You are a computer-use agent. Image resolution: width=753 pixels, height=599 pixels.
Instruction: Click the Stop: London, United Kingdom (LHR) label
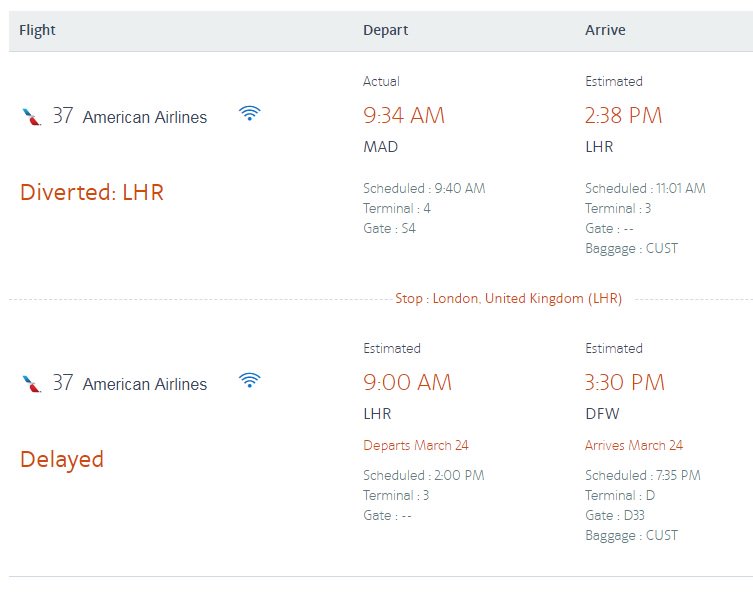click(508, 298)
